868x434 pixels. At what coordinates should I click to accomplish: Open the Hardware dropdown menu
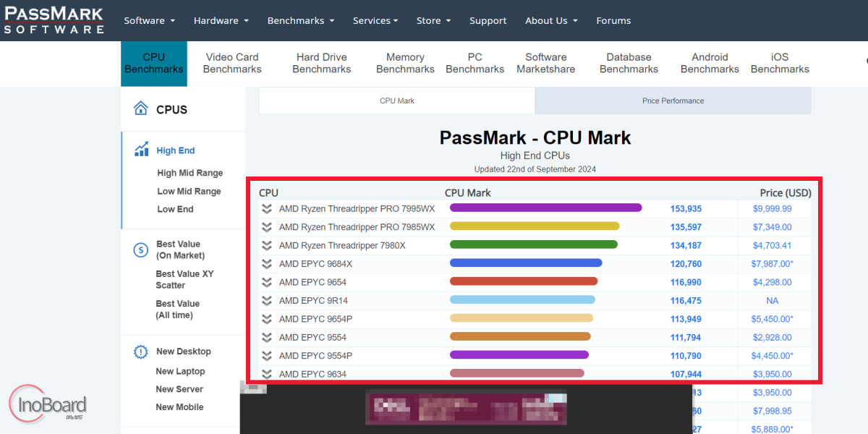coord(221,20)
